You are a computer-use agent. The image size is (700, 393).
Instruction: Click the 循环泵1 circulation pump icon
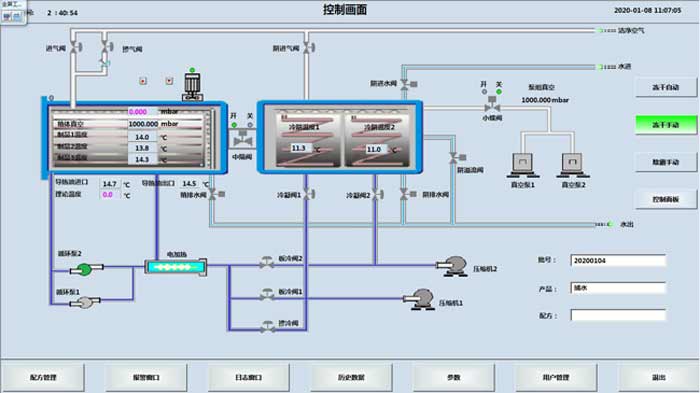click(x=85, y=303)
